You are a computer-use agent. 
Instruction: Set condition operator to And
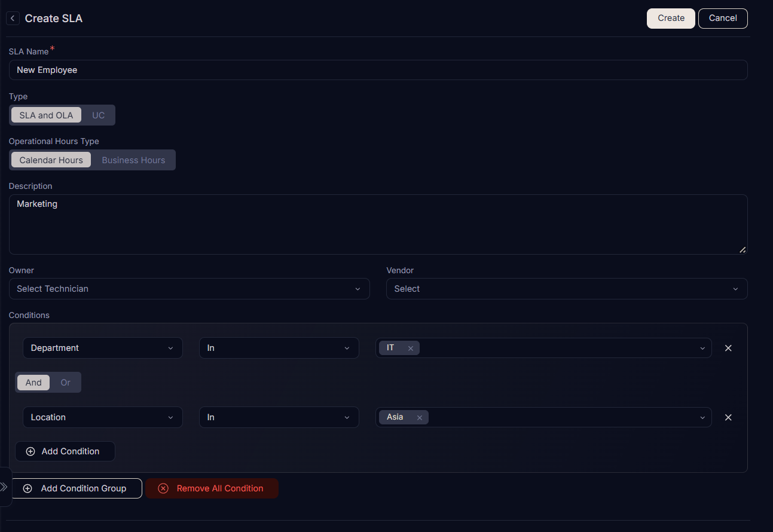click(33, 383)
